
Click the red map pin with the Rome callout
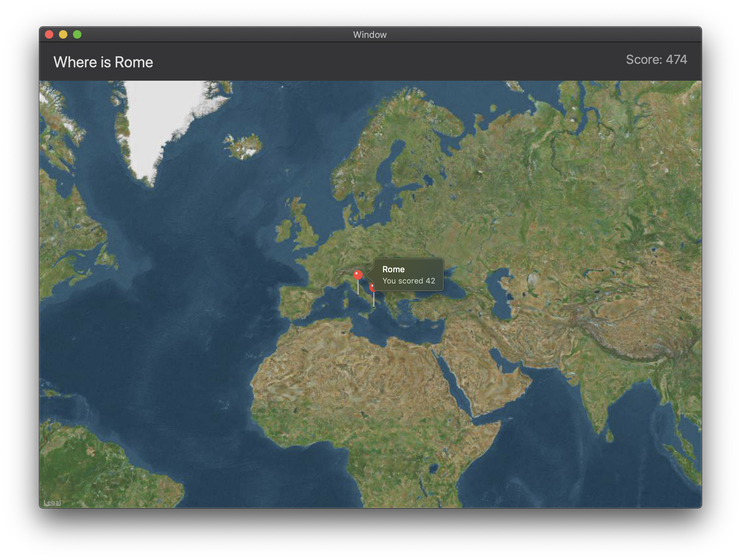(x=358, y=275)
